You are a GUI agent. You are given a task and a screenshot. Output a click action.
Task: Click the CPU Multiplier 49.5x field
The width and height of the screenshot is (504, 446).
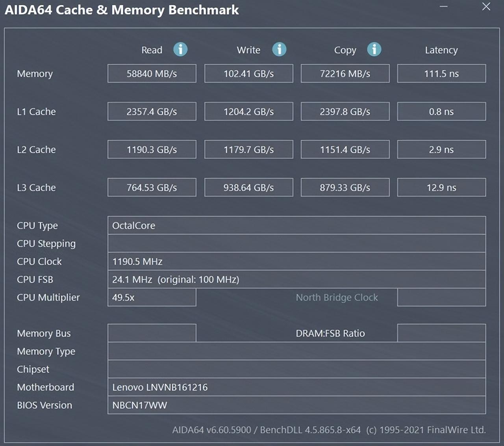tap(152, 297)
